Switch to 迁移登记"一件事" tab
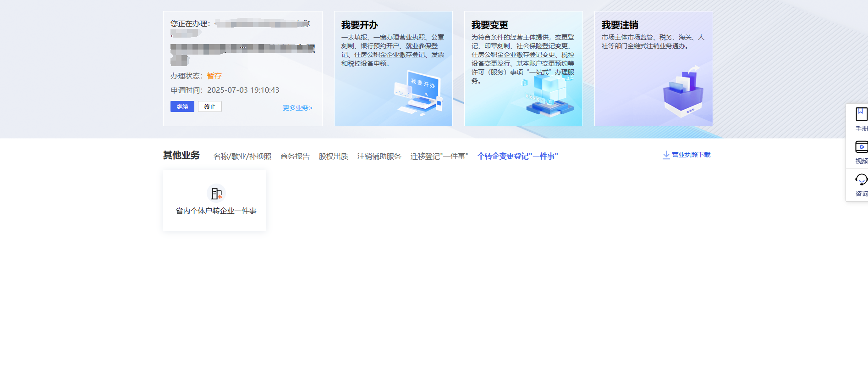Image resolution: width=868 pixels, height=368 pixels. coord(439,156)
